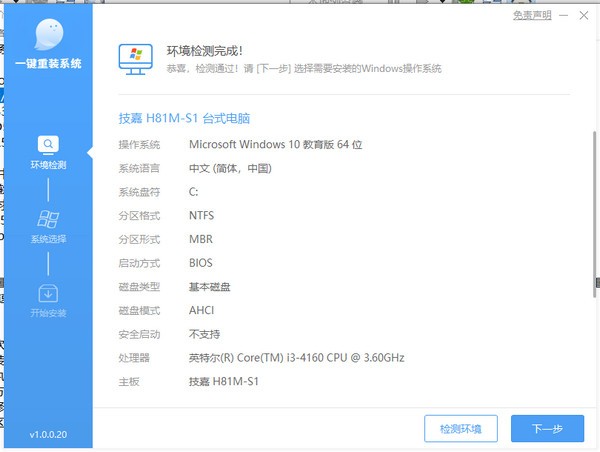
Task: Select the 系统选择 windows icon
Action: point(48,219)
